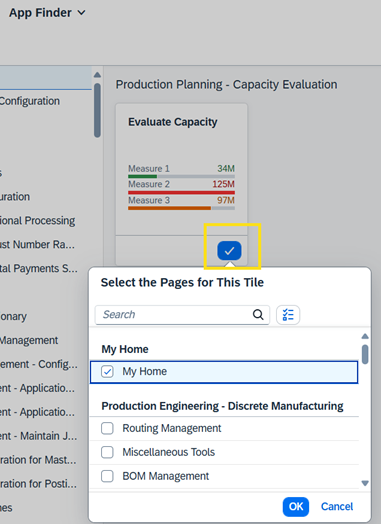Click the BOM Management list row label
Screen dimensions: 381x524
point(165,476)
